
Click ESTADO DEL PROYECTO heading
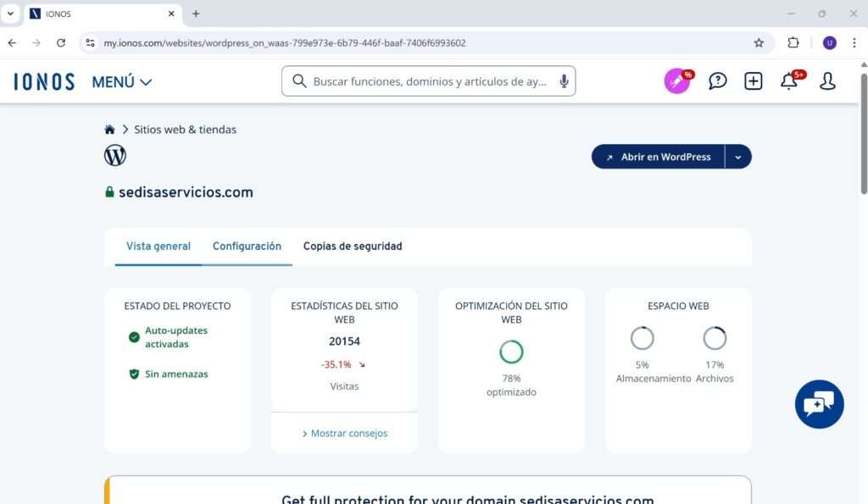[x=177, y=306]
